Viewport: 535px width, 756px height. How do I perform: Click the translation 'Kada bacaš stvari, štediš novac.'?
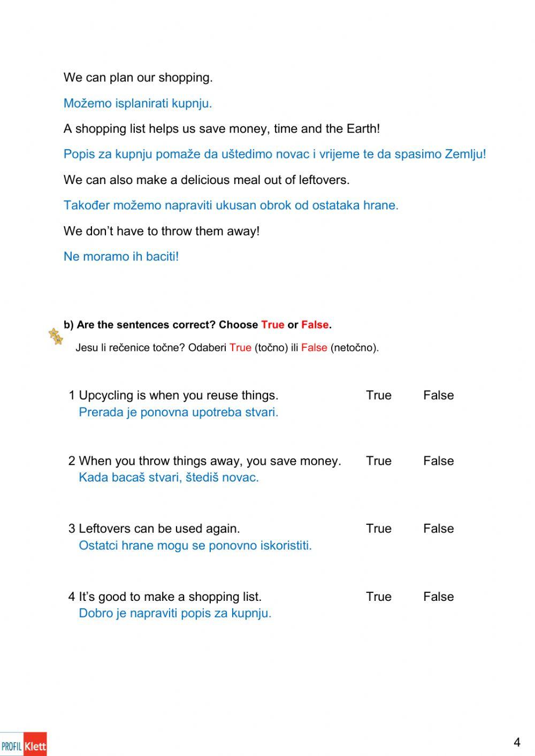coord(169,477)
